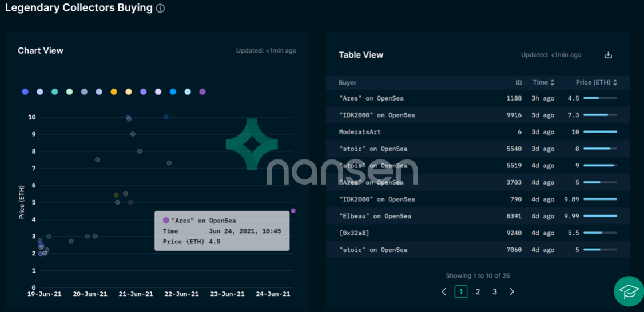Viewport: 644px width, 312px height.
Task: Toggle the pale yellow legend dot
Action: [x=129, y=91]
